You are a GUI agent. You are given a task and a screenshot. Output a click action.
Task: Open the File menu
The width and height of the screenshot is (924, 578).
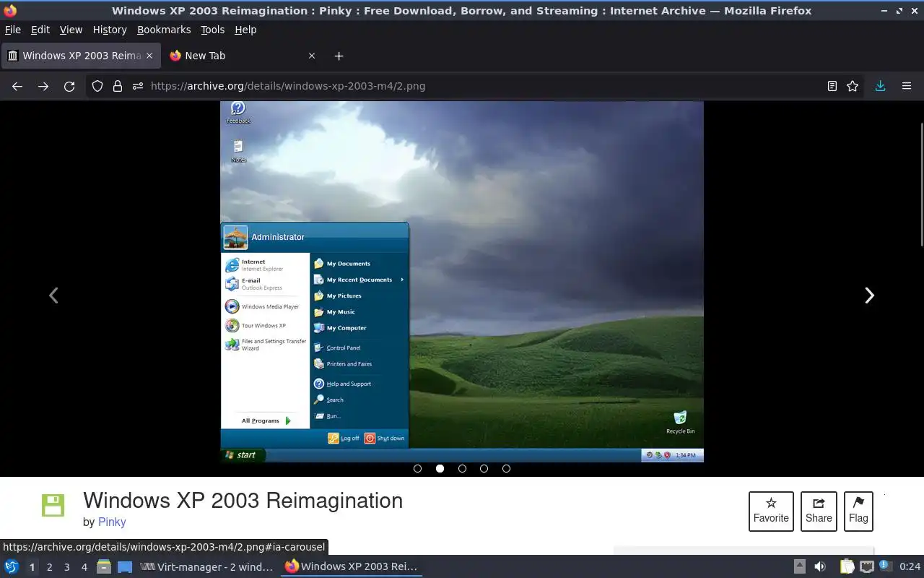click(x=13, y=30)
